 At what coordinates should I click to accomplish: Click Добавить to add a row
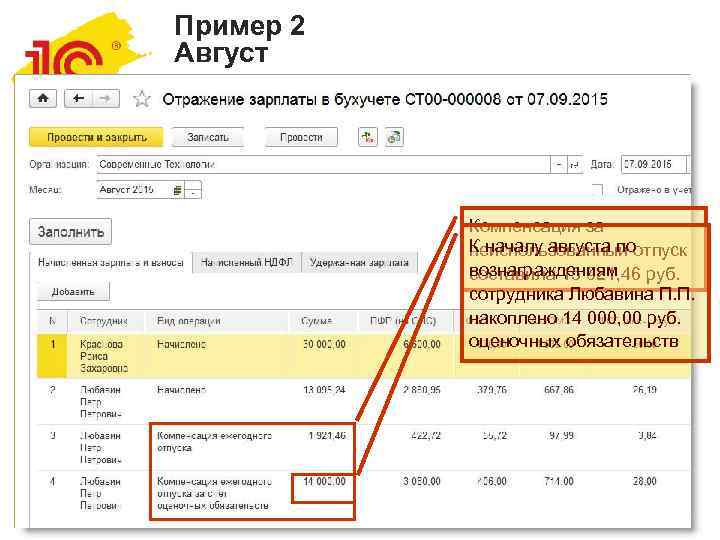(x=73, y=292)
